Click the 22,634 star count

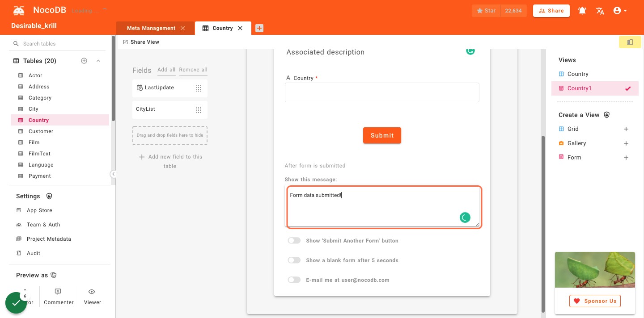pyautogui.click(x=513, y=11)
